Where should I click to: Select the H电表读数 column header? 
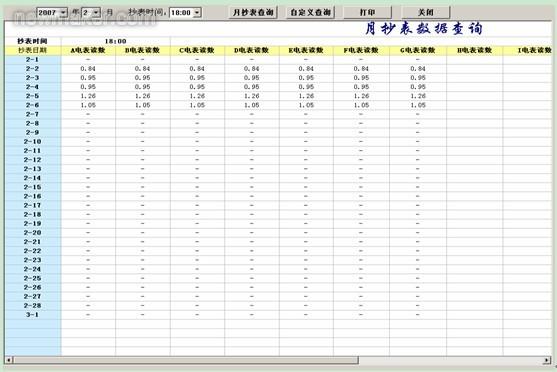click(x=475, y=50)
